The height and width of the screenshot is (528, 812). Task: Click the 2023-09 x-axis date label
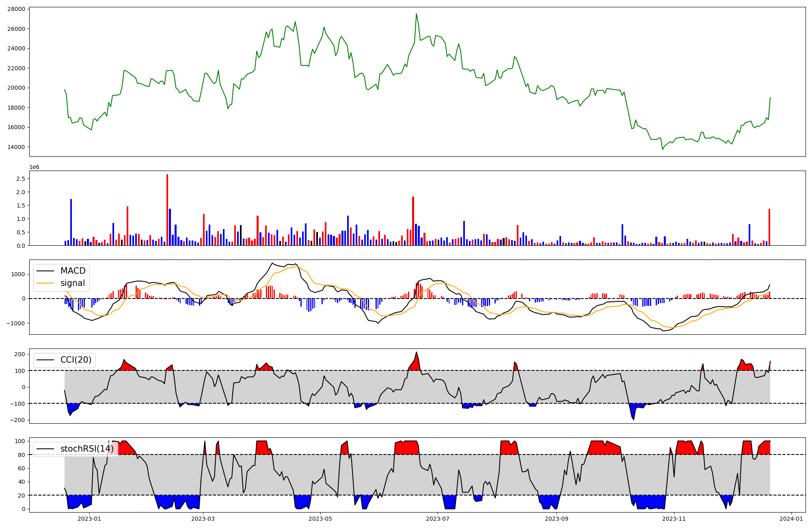tap(557, 519)
